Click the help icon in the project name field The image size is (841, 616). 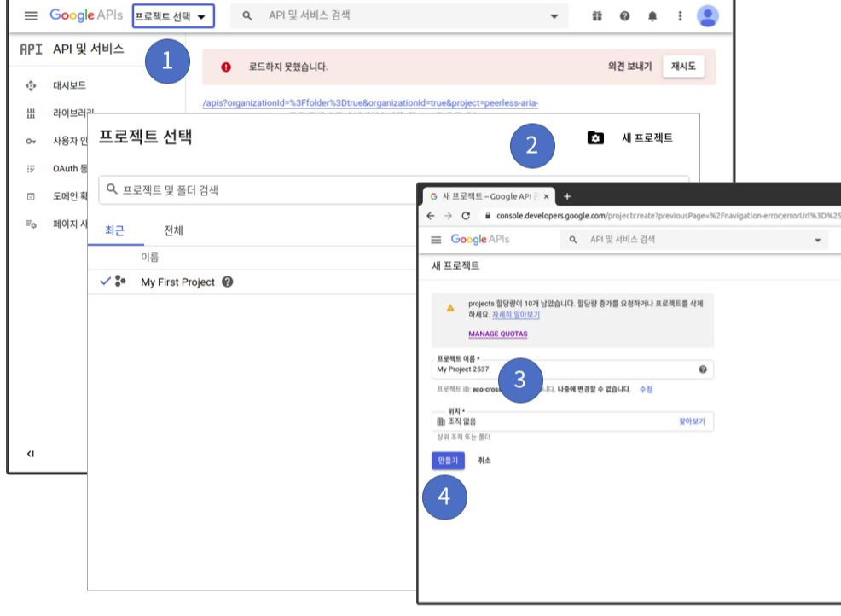point(703,369)
